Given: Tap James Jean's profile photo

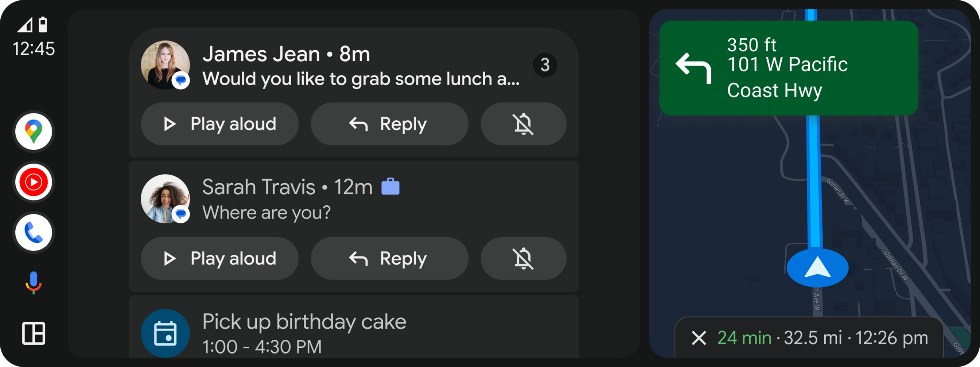Looking at the screenshot, I should click(x=166, y=65).
